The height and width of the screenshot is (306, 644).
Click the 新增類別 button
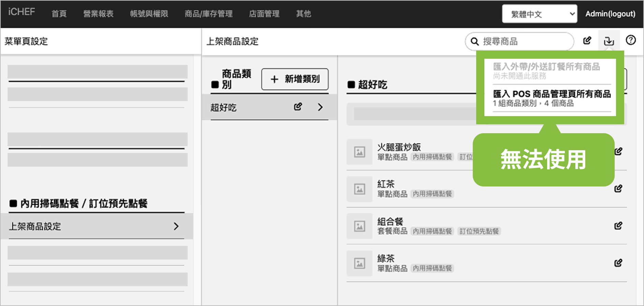295,79
